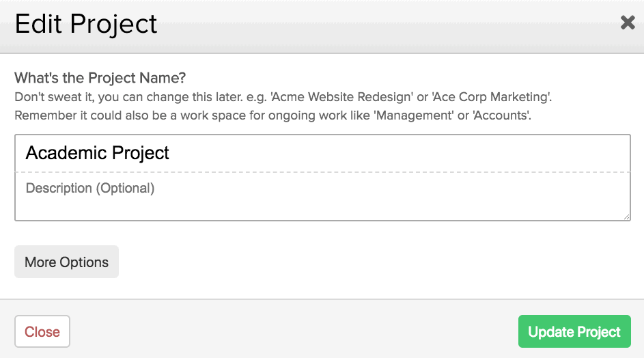The image size is (644, 358).
Task: Click the grey More Options button
Action: [66, 262]
